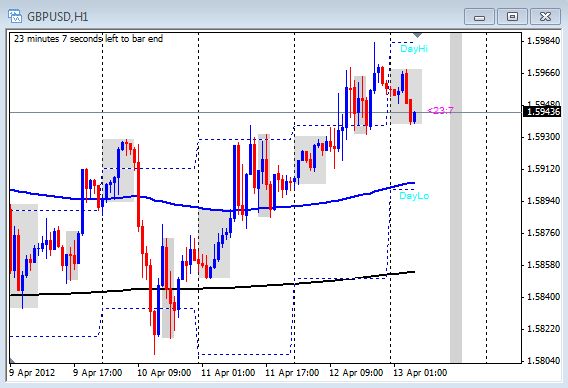Click the '10 Apr 09:00' time label
The height and width of the screenshot is (388, 568).
click(x=164, y=373)
